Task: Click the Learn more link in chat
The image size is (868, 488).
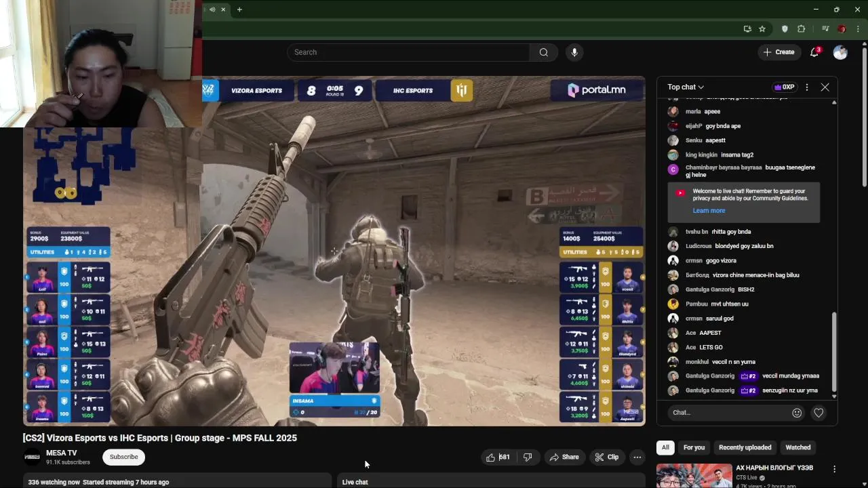Action: (x=709, y=211)
